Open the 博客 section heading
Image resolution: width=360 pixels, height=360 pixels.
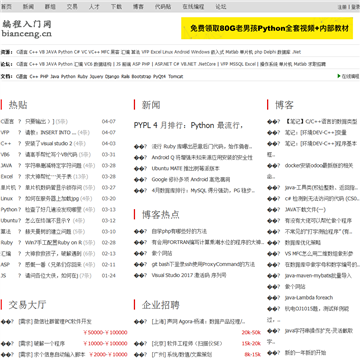click(284, 105)
